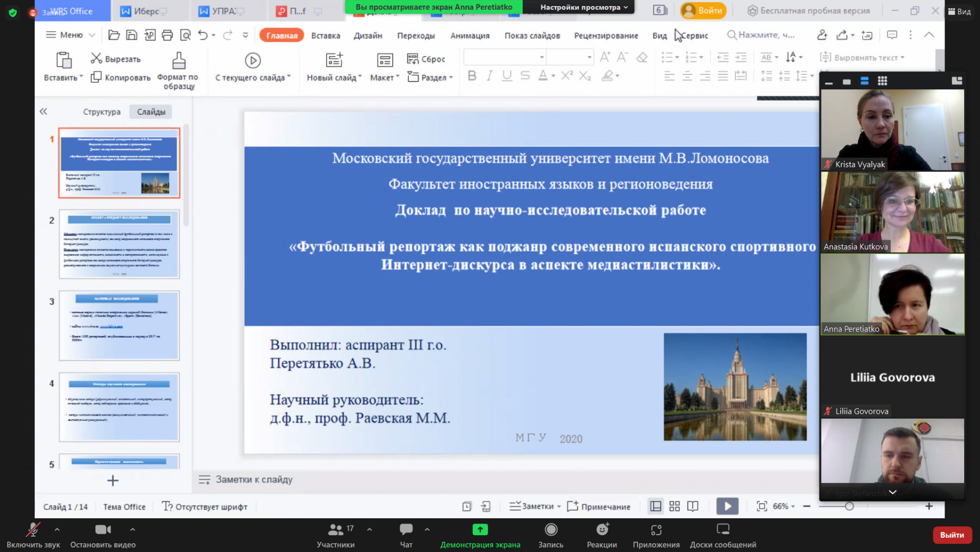Image resolution: width=980 pixels, height=552 pixels.
Task: Open zoom percentage 66% dropdown
Action: [784, 506]
